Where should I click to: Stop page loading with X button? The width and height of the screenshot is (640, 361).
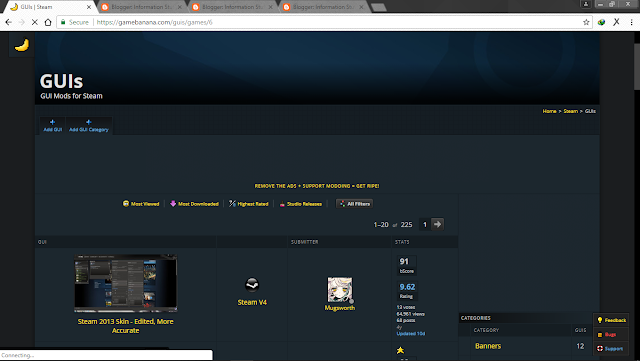pos(35,22)
